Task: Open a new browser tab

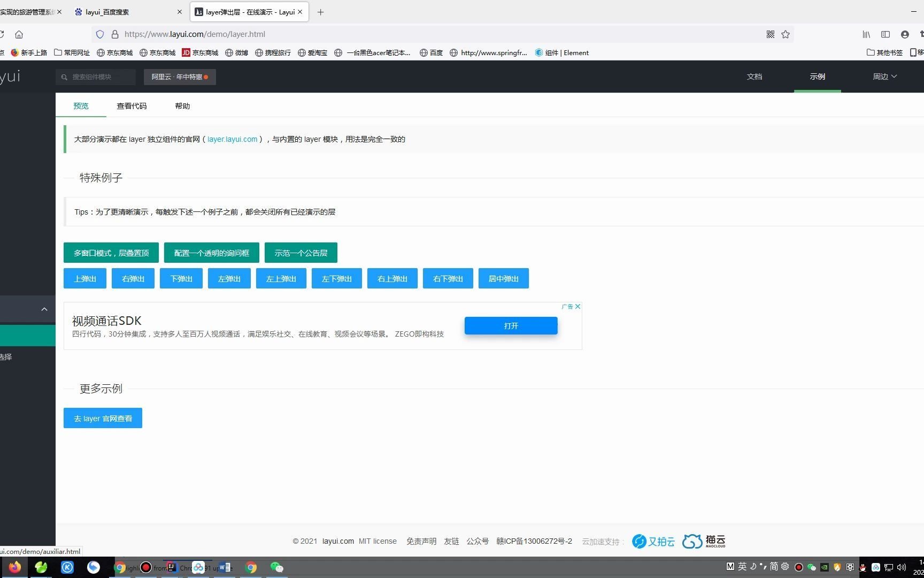Action: point(320,12)
